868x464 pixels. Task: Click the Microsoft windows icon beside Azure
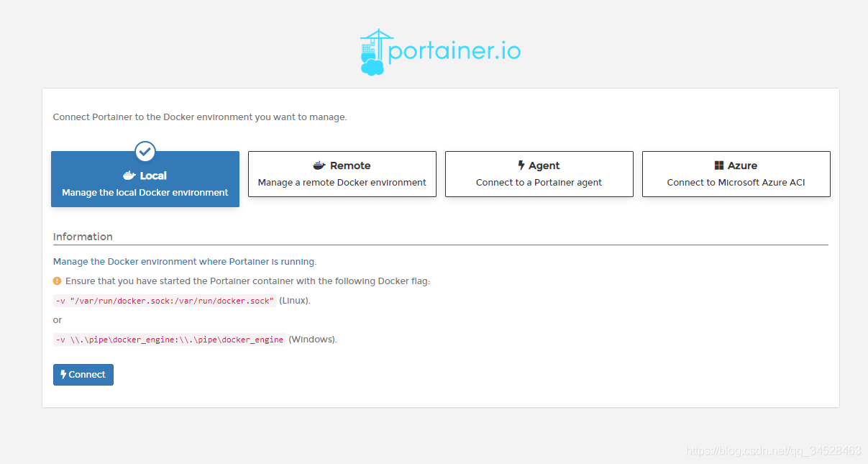coord(718,165)
